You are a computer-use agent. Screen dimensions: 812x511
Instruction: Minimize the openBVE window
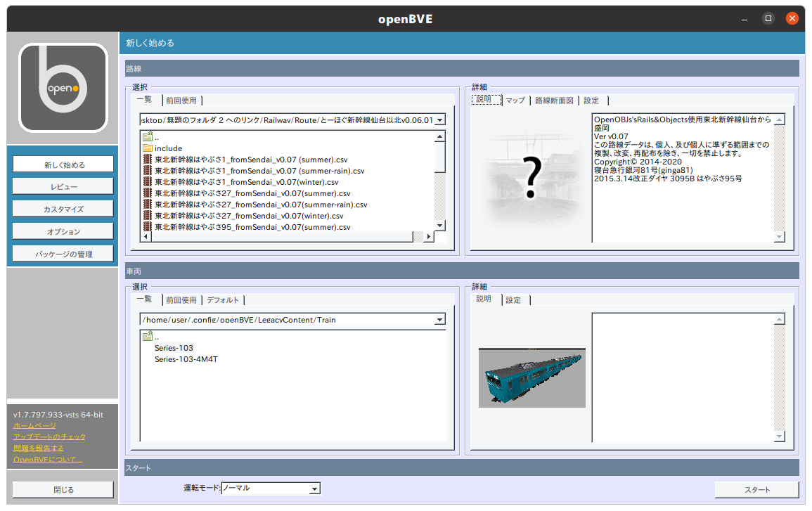pyautogui.click(x=745, y=19)
